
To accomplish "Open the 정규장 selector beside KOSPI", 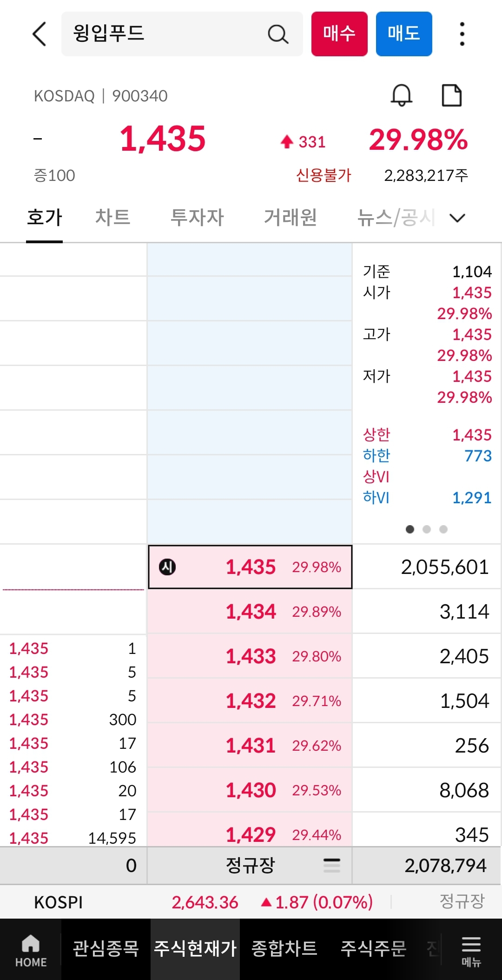I will pyautogui.click(x=462, y=901).
